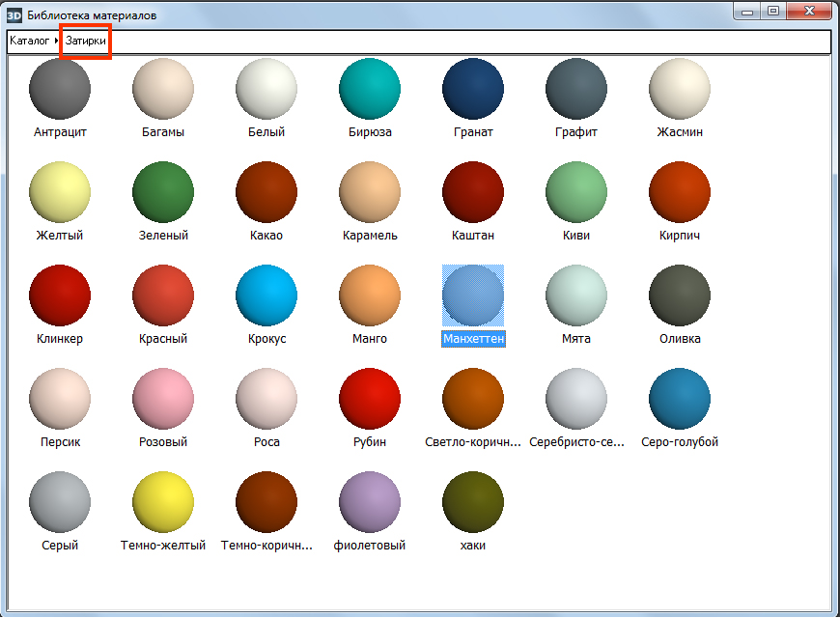The width and height of the screenshot is (840, 618).
Task: Click the highlighted Манхеттен sphere
Action: pos(473,295)
